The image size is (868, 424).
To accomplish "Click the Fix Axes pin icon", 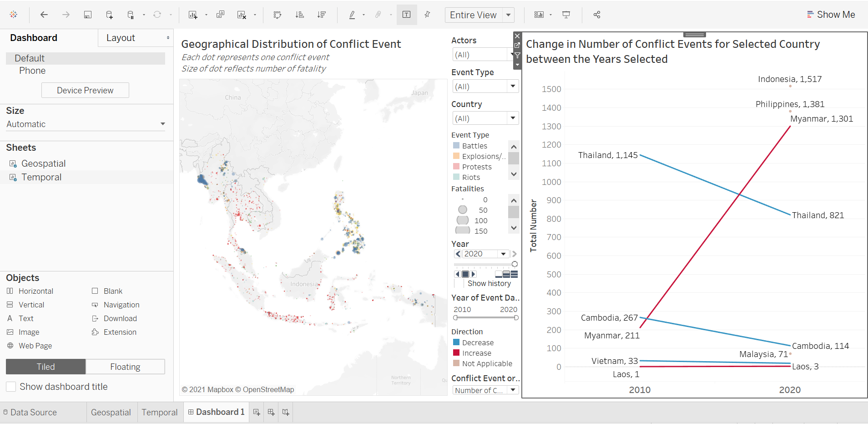I will [x=427, y=15].
